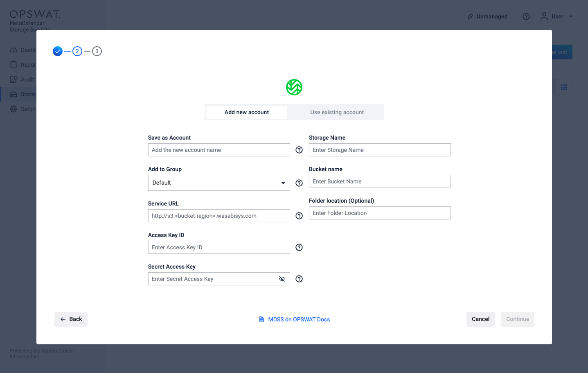Click the Reports sidebar icon
This screenshot has width=588, height=373.
[x=14, y=65]
